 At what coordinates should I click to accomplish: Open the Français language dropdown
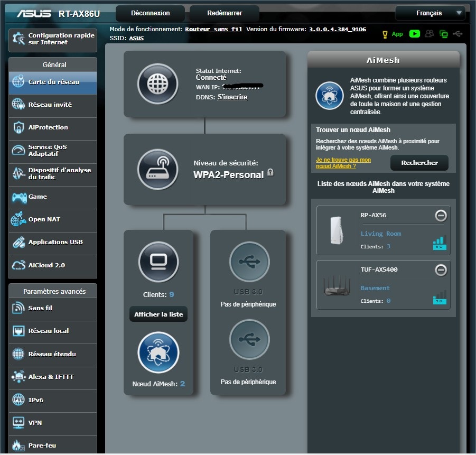(430, 13)
